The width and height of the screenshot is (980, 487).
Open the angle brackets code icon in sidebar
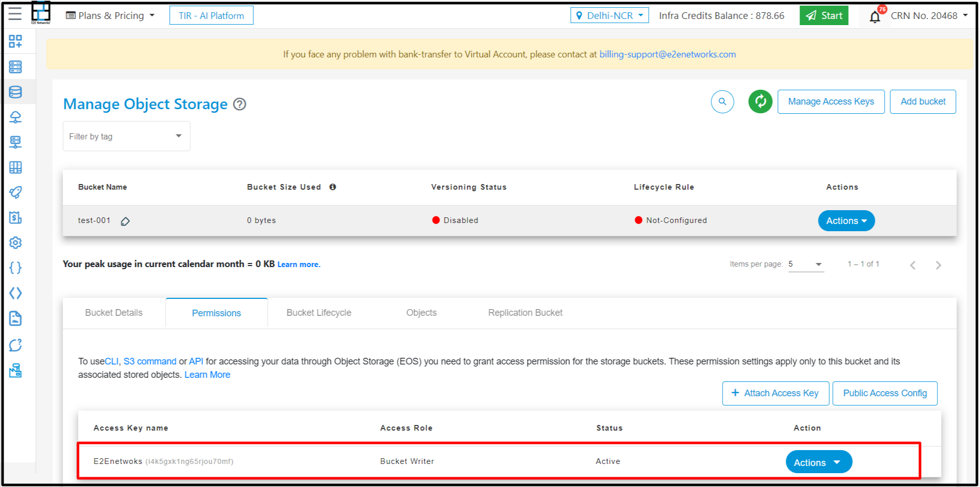click(15, 293)
